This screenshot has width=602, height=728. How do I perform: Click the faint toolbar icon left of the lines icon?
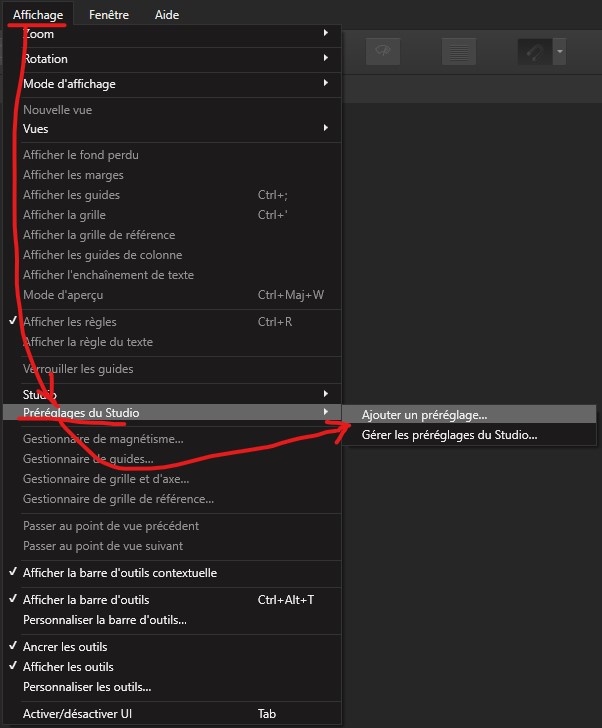point(383,52)
